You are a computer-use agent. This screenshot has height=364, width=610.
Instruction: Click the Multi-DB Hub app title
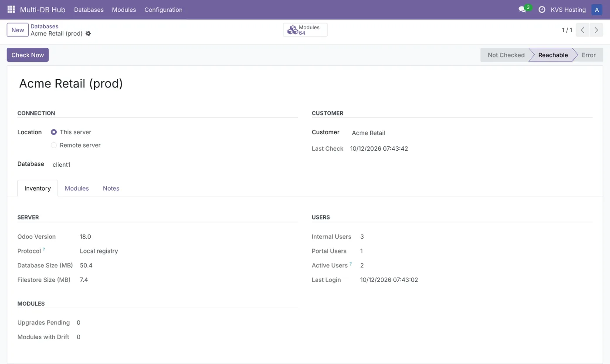(x=43, y=10)
